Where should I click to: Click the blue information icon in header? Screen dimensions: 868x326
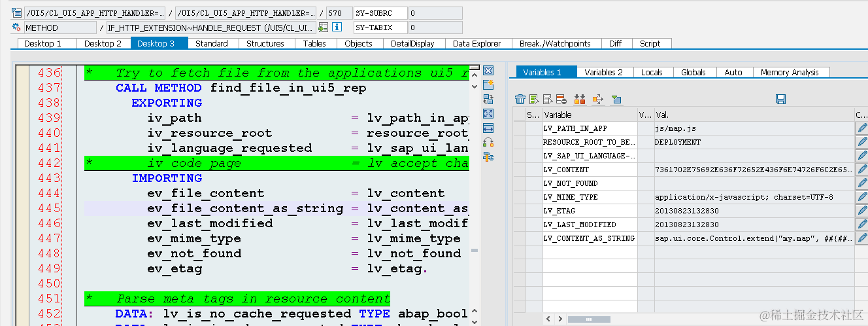click(x=337, y=27)
